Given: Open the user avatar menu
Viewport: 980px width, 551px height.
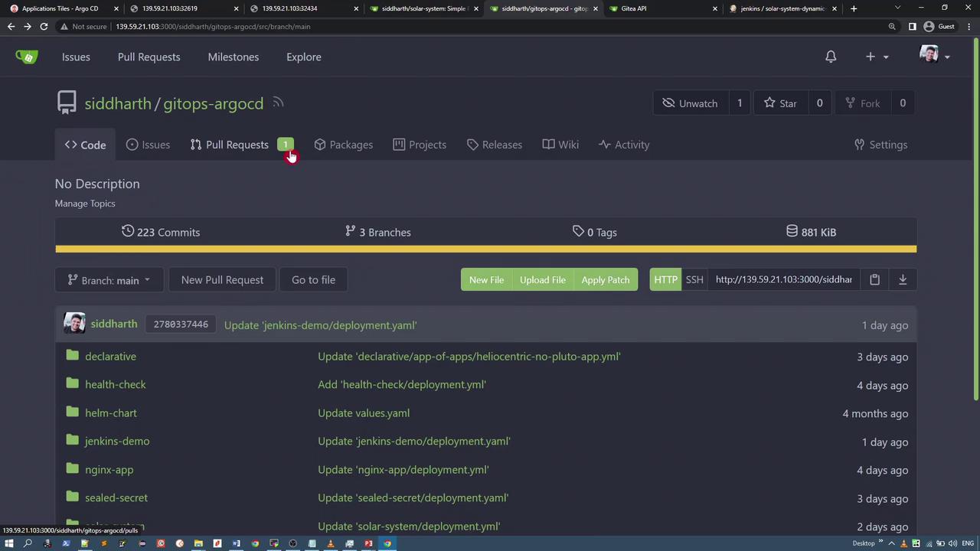Looking at the screenshot, I should 933,57.
